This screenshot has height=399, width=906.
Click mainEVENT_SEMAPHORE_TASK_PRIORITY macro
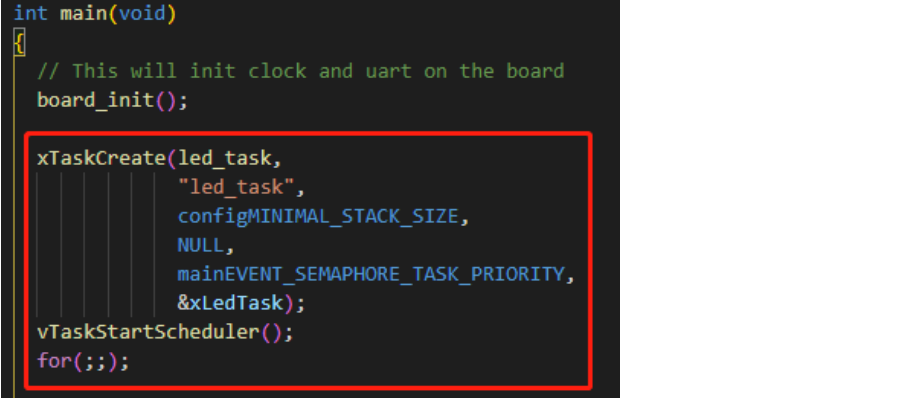(x=370, y=274)
